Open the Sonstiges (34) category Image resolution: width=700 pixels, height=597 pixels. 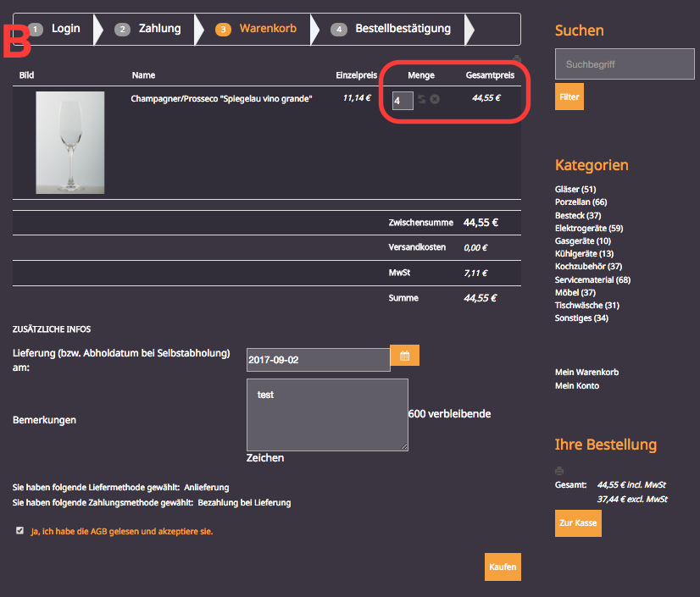pyautogui.click(x=581, y=318)
